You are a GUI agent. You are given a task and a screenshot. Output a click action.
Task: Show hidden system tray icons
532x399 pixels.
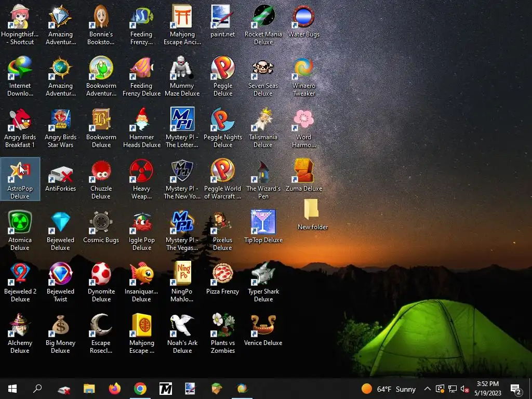pos(428,389)
